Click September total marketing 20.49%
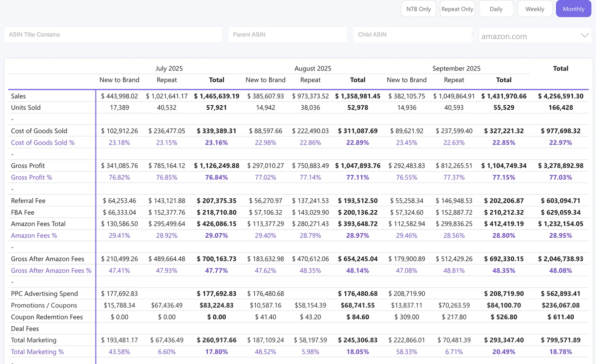The image size is (596, 364). point(504,352)
